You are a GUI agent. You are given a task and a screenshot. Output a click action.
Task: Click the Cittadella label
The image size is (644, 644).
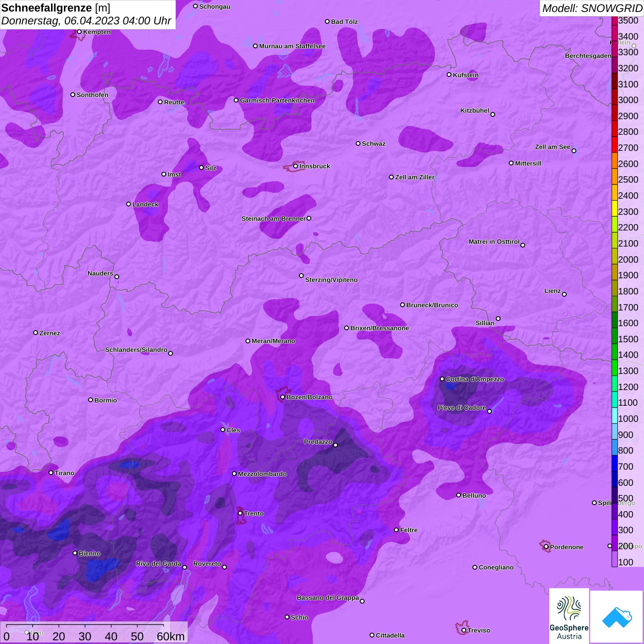point(390,635)
